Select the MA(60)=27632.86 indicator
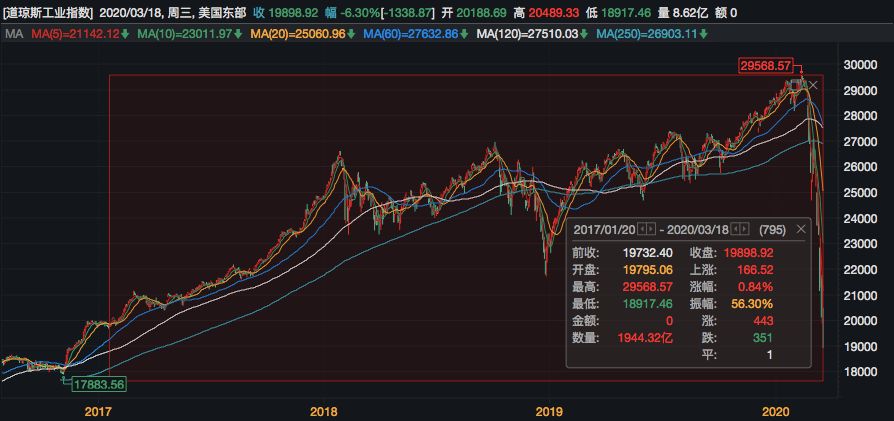 pos(416,34)
